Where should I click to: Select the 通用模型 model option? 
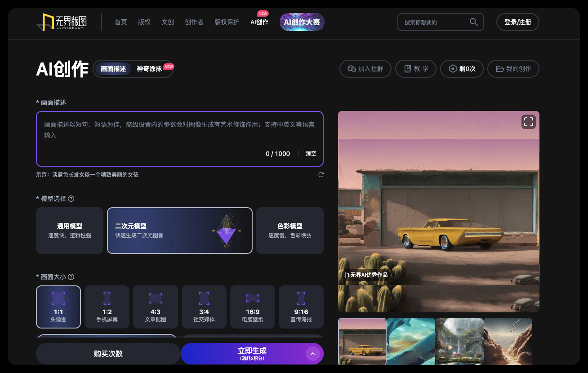pyautogui.click(x=70, y=231)
